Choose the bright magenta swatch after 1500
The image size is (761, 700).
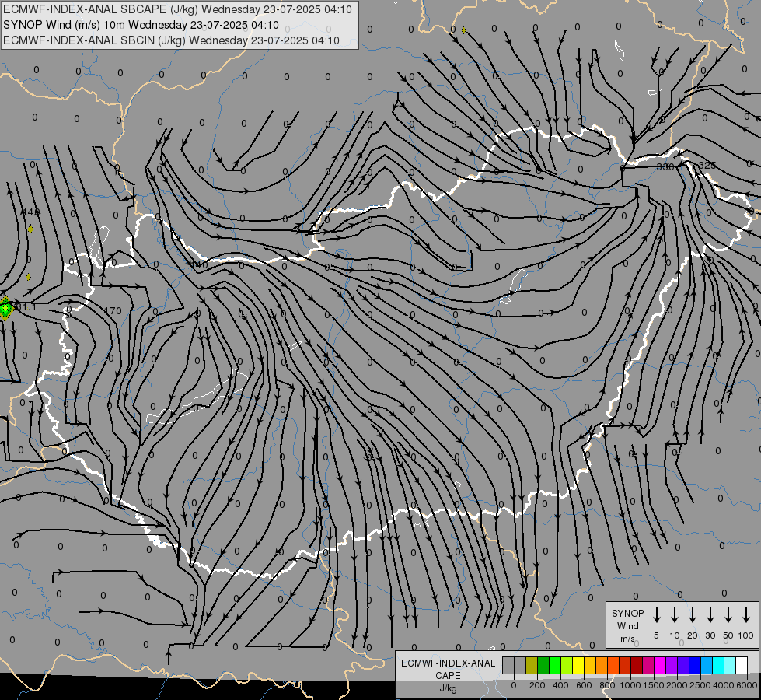click(x=660, y=665)
